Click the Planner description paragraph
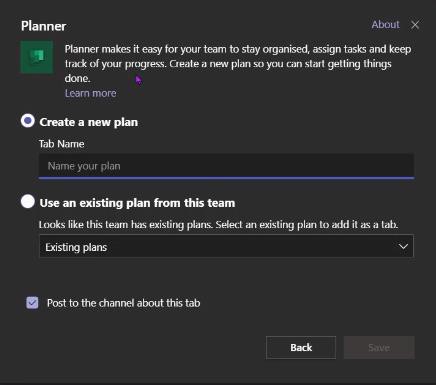Screen dimensions: 436x385 (x=238, y=64)
